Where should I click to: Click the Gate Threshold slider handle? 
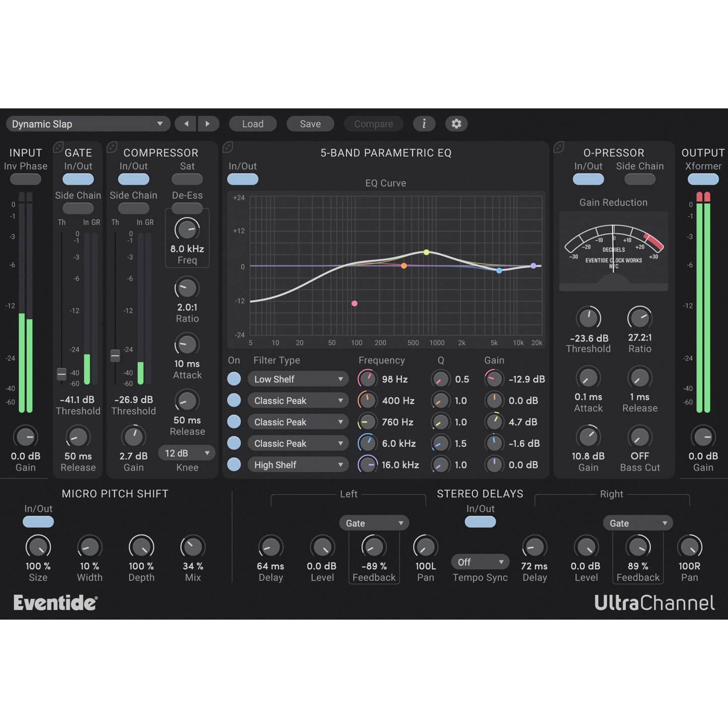(x=61, y=374)
